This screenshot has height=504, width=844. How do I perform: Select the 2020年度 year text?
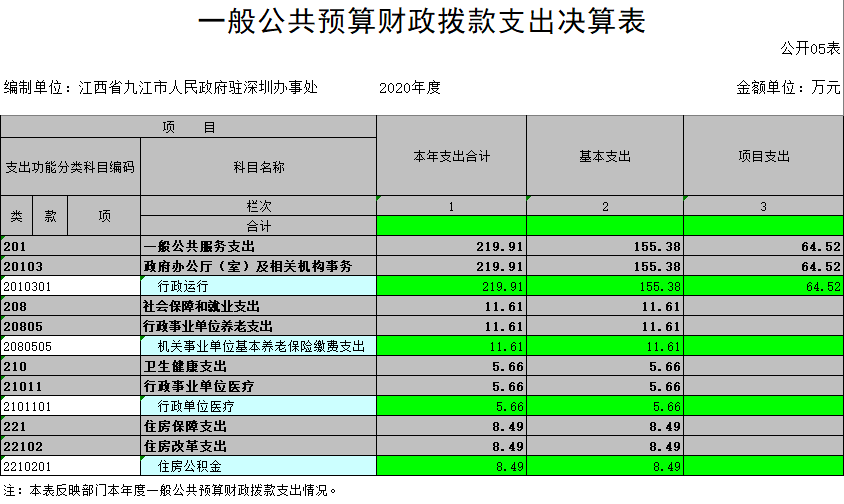tap(410, 88)
